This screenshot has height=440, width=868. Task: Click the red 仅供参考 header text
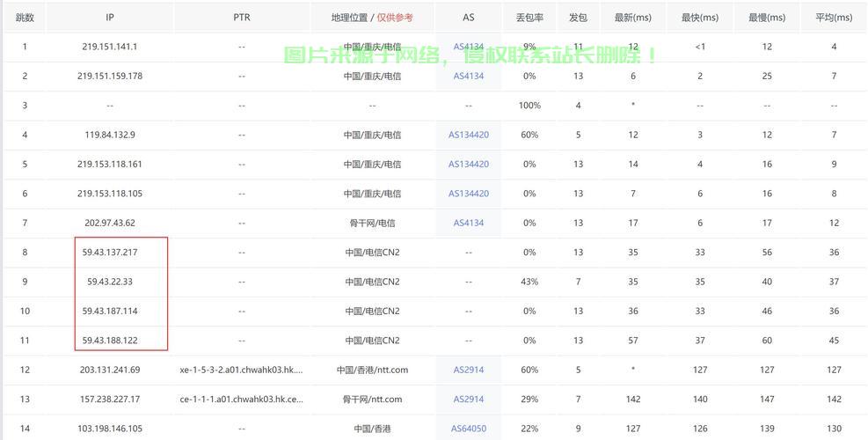coord(395,18)
